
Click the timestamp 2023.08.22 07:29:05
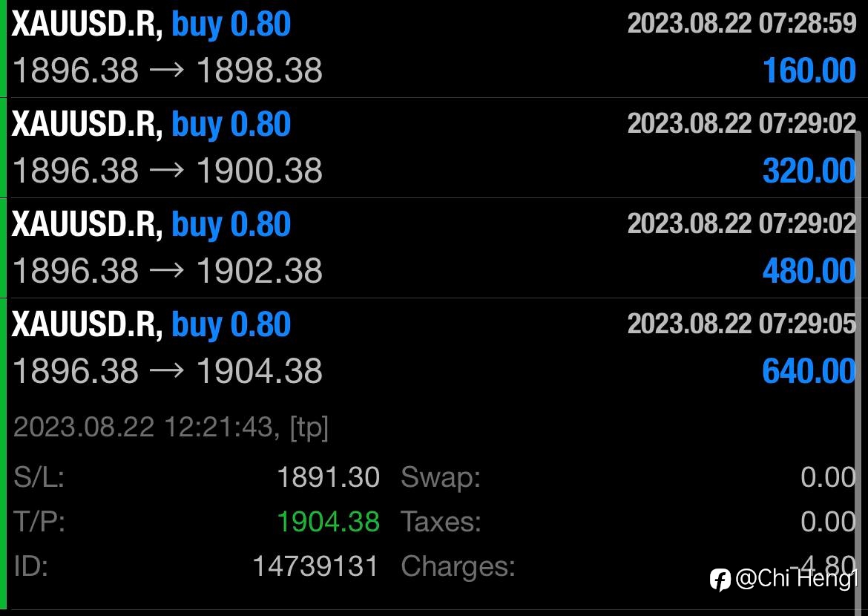point(742,324)
